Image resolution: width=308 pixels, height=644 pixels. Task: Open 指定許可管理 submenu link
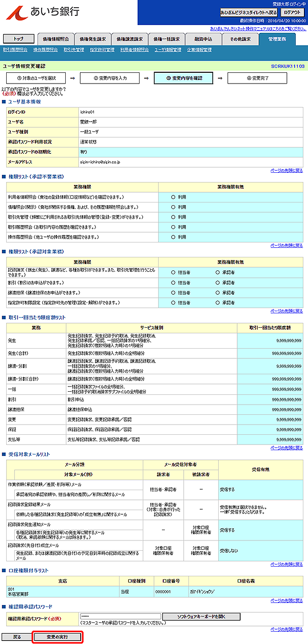pos(102,50)
